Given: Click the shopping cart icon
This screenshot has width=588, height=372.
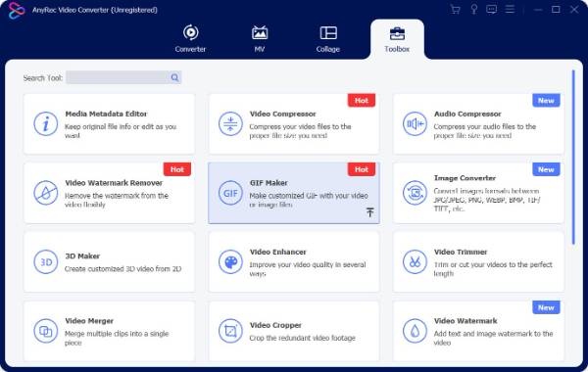Looking at the screenshot, I should click(x=456, y=10).
